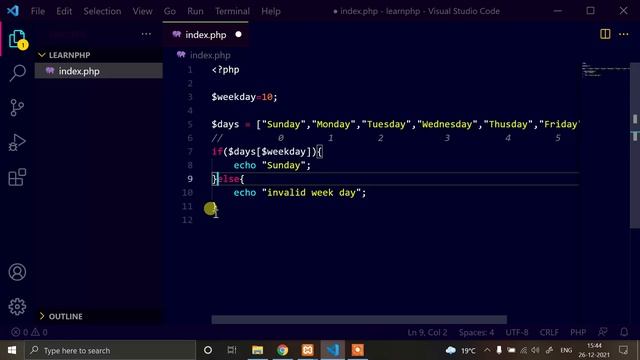The image size is (640, 360).
Task: Click in the Type here to search box
Action: pyautogui.click(x=111, y=350)
